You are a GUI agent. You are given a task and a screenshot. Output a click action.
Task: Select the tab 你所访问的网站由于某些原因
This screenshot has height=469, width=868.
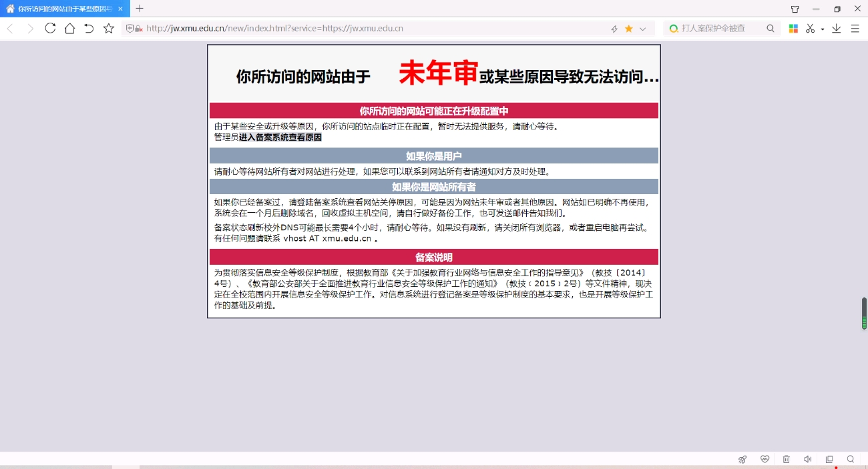[x=65, y=9]
